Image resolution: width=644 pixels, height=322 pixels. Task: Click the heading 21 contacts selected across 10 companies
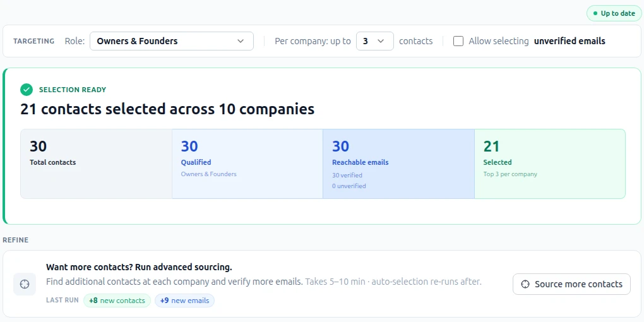click(x=167, y=110)
